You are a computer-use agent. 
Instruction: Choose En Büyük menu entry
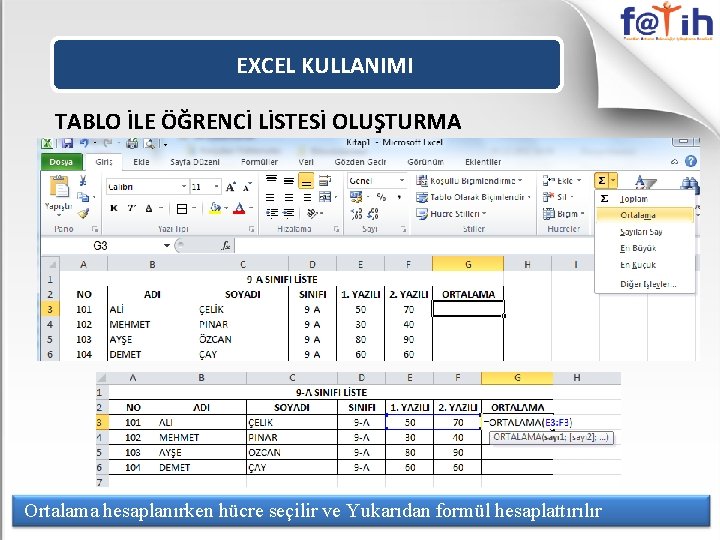pyautogui.click(x=645, y=248)
